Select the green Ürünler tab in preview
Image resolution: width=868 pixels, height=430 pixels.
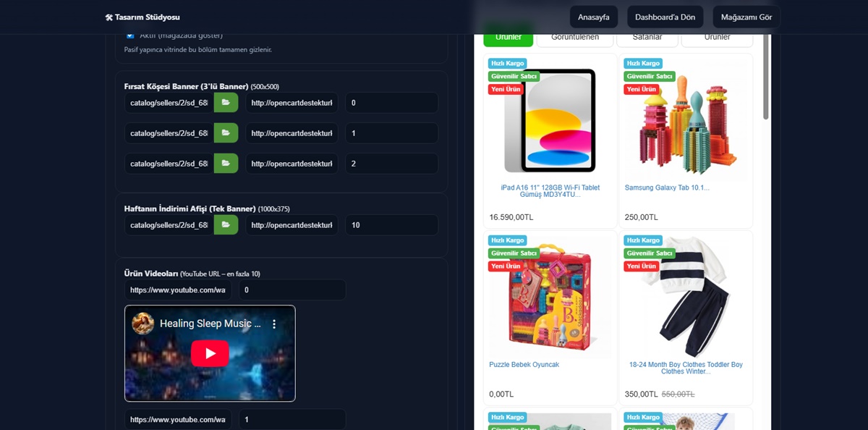coord(508,38)
